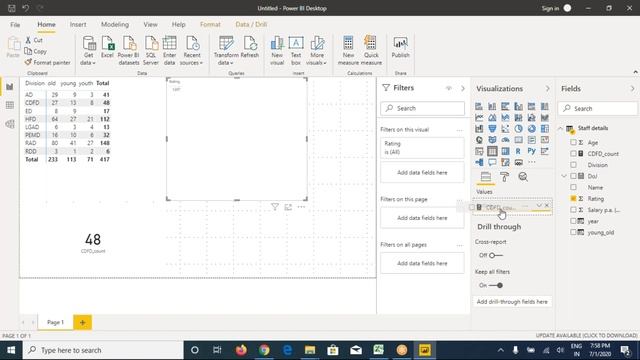Open Model view in left sidebar
Image resolution: width=640 pixels, height=360 pixels.
coord(10,124)
